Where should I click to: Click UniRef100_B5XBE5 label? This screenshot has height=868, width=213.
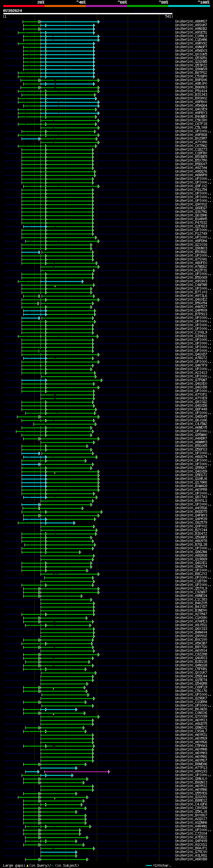191,157
